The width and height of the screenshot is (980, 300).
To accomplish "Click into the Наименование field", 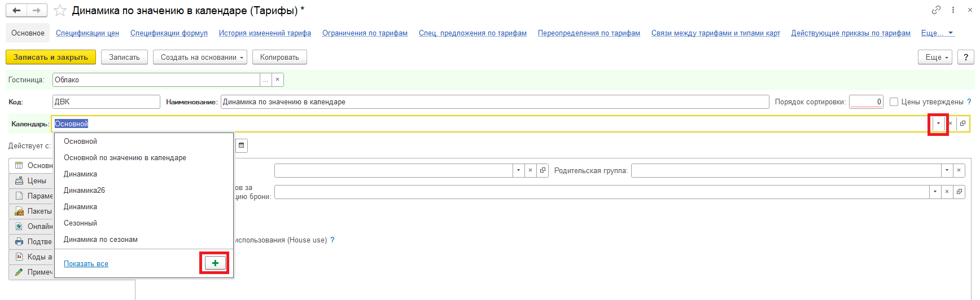I will pos(495,102).
